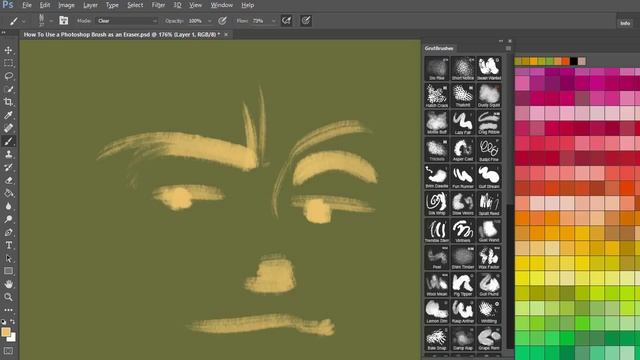Viewport: 640px width, 360px height.
Task: Select the Pen tool
Action: 8,233
